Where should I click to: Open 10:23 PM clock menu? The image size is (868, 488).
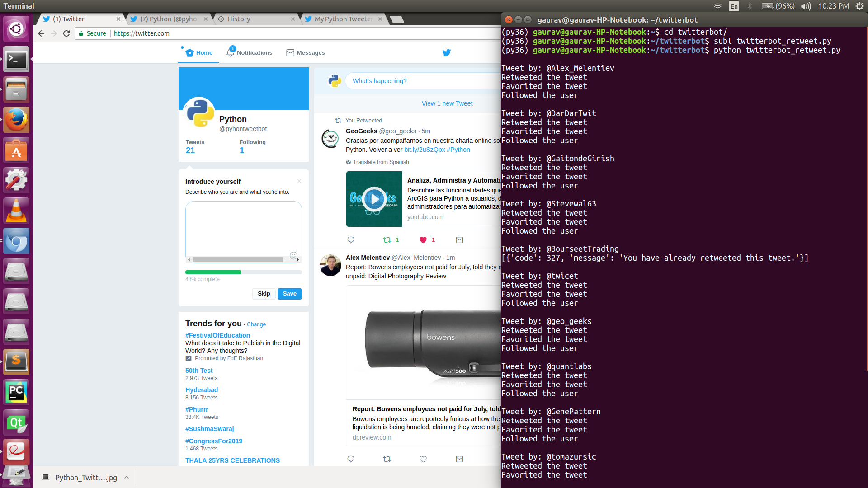834,6
